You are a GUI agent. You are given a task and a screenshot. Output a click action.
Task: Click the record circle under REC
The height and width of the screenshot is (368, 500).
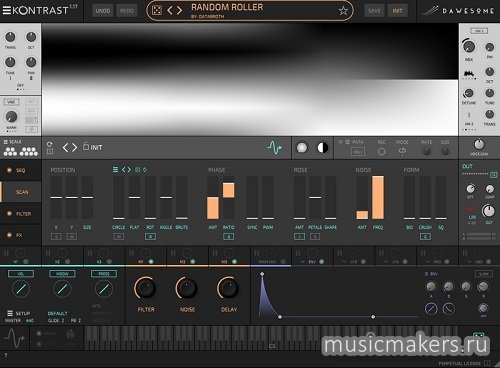point(381,152)
